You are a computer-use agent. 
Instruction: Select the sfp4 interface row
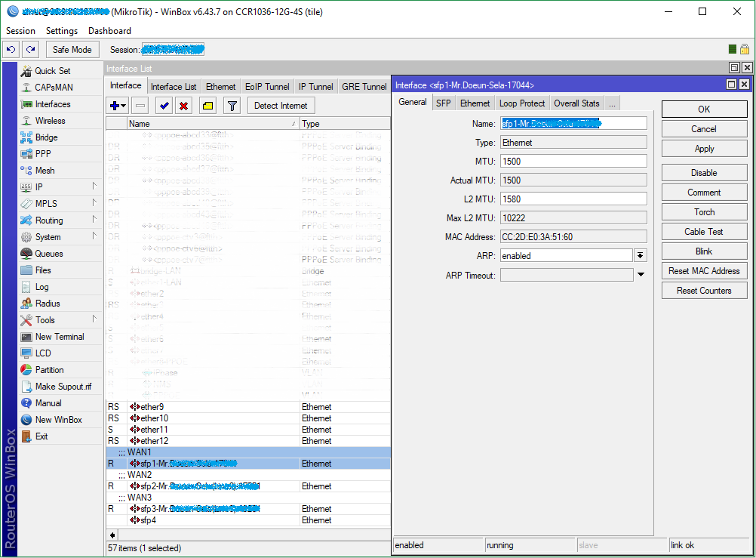[151, 519]
